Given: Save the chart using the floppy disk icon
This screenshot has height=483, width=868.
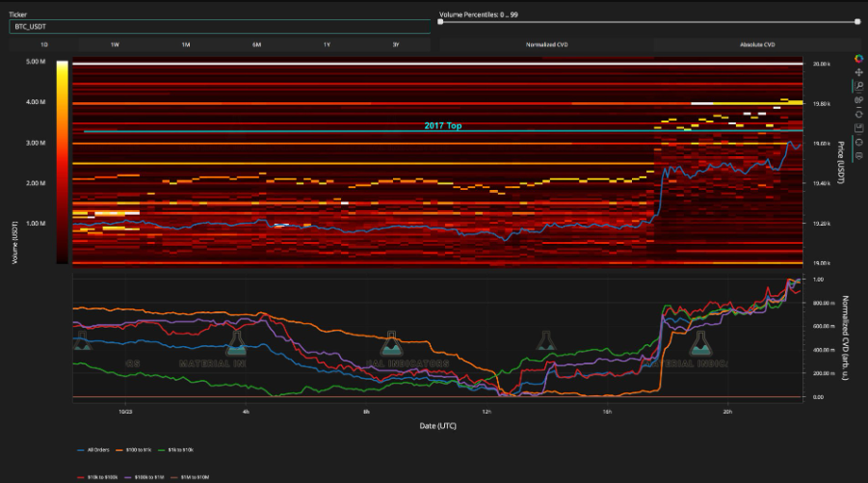Looking at the screenshot, I should point(858,128).
